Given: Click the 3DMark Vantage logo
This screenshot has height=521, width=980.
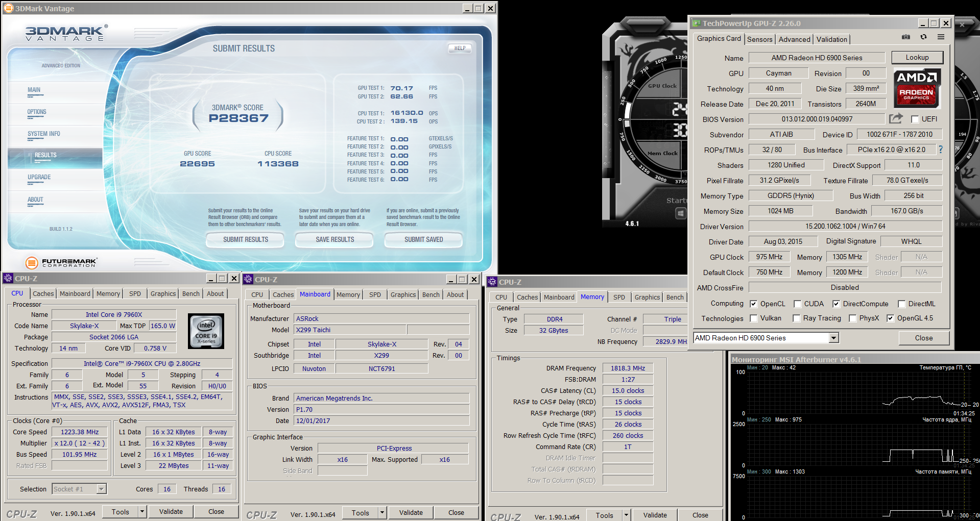Looking at the screenshot, I should (67, 34).
